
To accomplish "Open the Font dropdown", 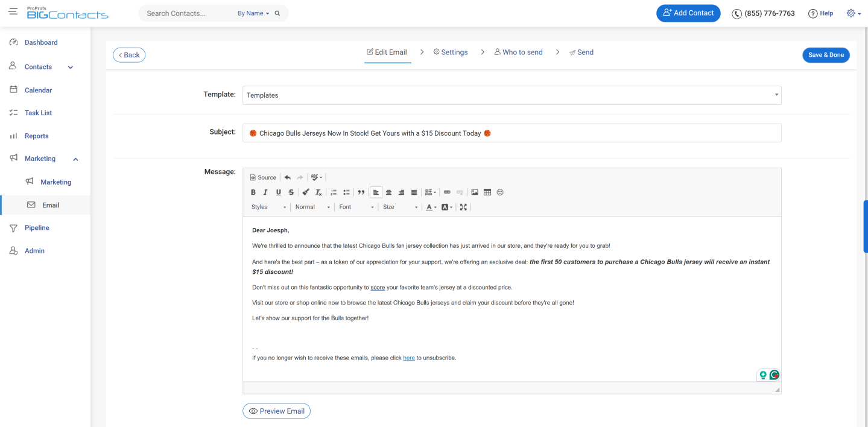I will coord(356,207).
